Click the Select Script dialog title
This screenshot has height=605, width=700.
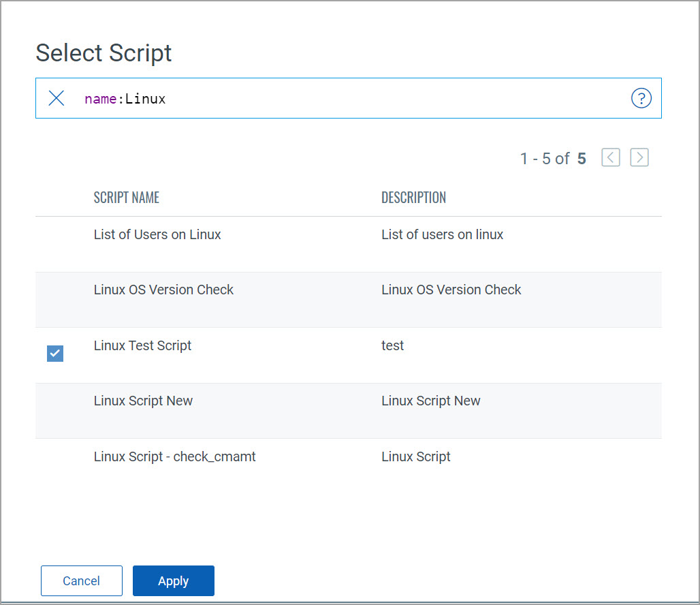[104, 53]
